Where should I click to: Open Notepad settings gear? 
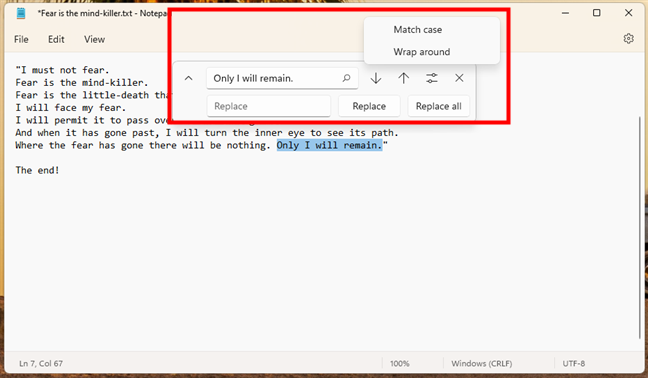pyautogui.click(x=628, y=39)
